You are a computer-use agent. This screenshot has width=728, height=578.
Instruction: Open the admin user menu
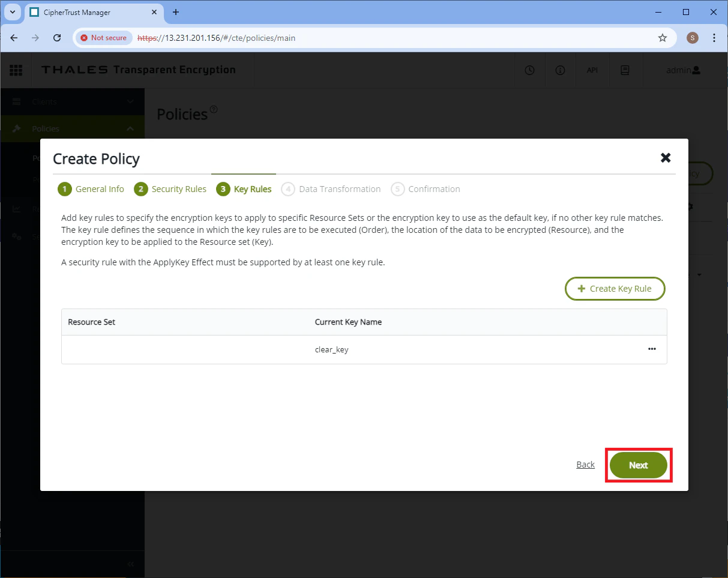click(x=683, y=70)
